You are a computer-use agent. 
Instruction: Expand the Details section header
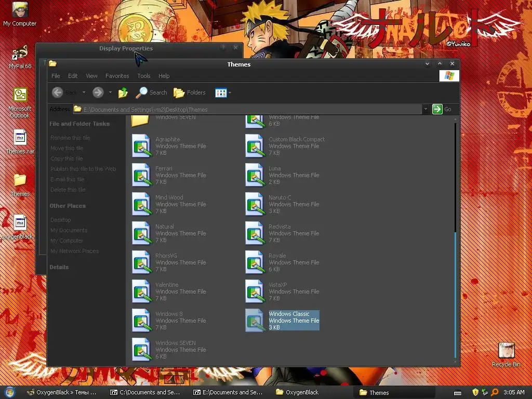pyautogui.click(x=59, y=268)
